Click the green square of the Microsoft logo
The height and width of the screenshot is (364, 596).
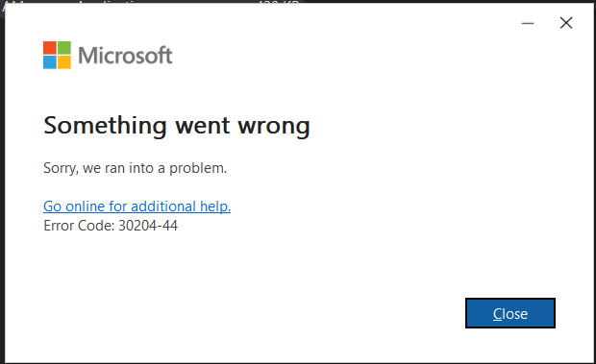[x=64, y=48]
